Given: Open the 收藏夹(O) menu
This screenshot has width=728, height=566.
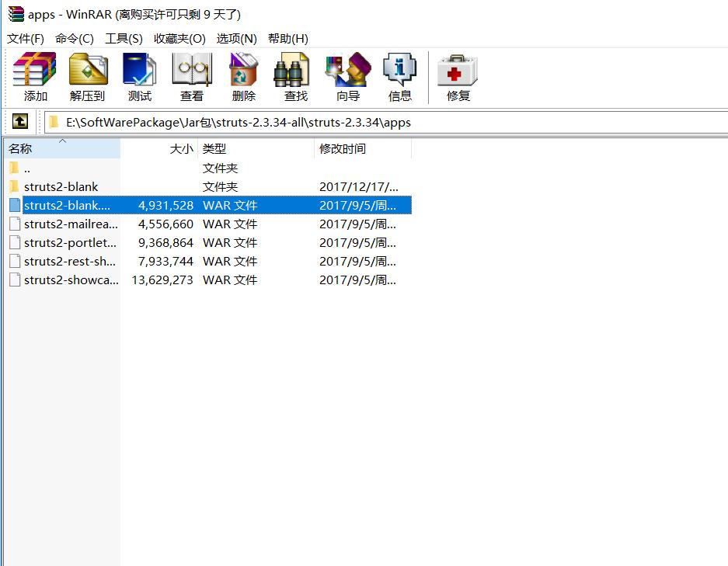Looking at the screenshot, I should [x=179, y=39].
